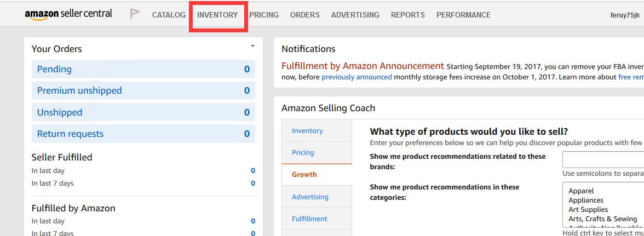This screenshot has height=236, width=644.
Task: Open the Orders menu
Action: 305,15
